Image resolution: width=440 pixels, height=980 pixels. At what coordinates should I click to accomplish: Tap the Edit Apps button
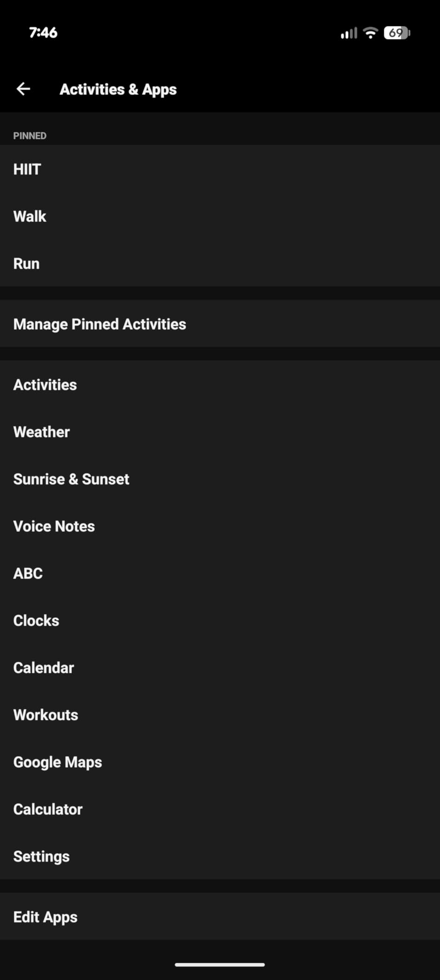point(220,916)
